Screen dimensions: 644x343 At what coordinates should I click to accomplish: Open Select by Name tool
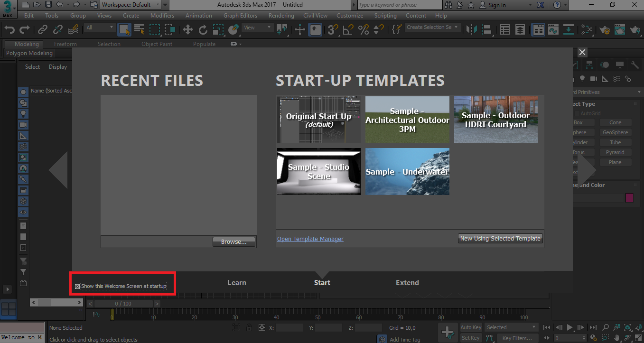point(139,29)
